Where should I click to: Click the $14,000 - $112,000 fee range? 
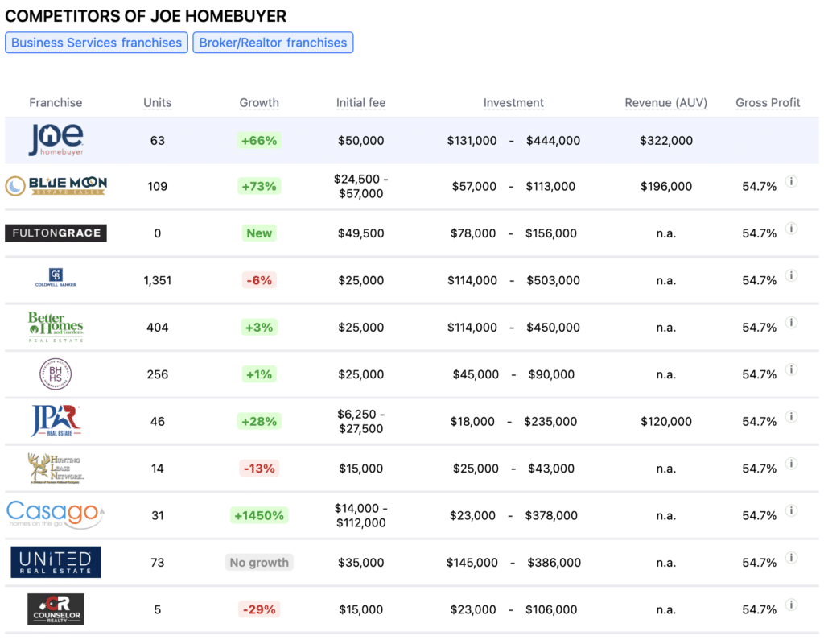[x=361, y=515]
